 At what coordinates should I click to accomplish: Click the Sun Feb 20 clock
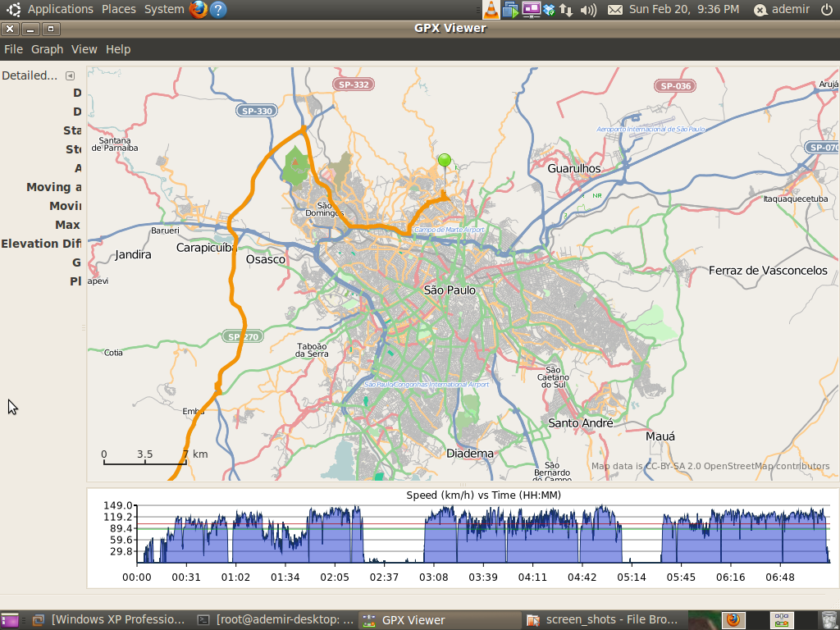pyautogui.click(x=683, y=9)
